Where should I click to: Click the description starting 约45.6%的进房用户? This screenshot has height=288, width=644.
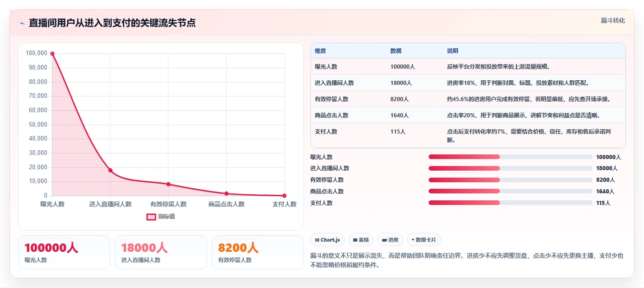pyautogui.click(x=529, y=99)
